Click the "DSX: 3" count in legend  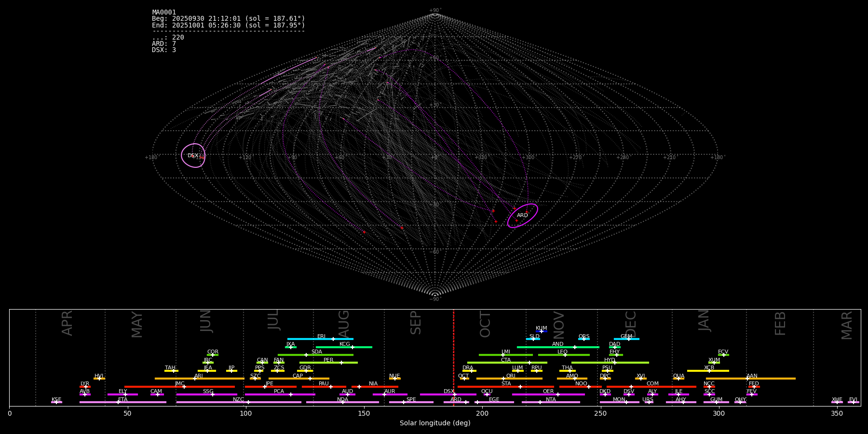point(164,50)
